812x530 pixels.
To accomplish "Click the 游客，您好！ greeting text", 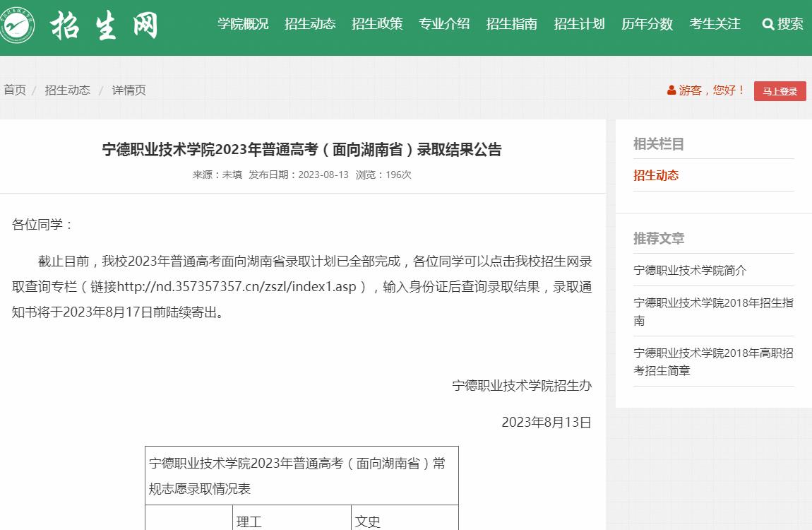I will point(712,90).
